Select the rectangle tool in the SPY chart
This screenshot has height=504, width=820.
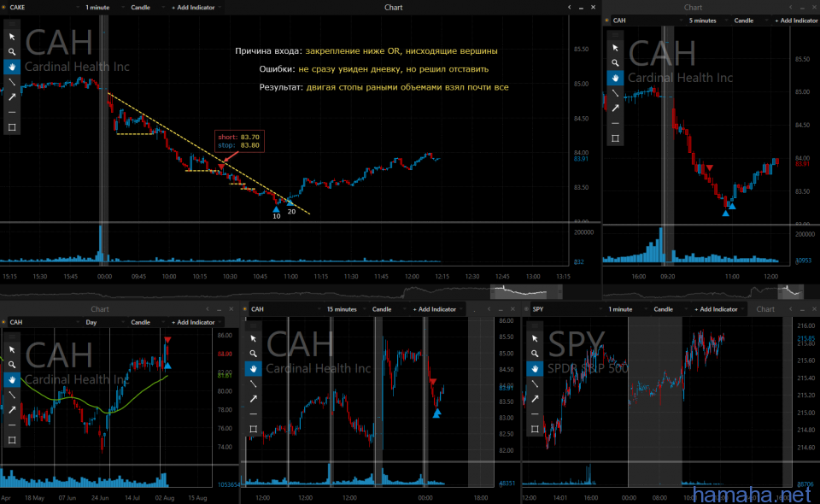pos(535,429)
